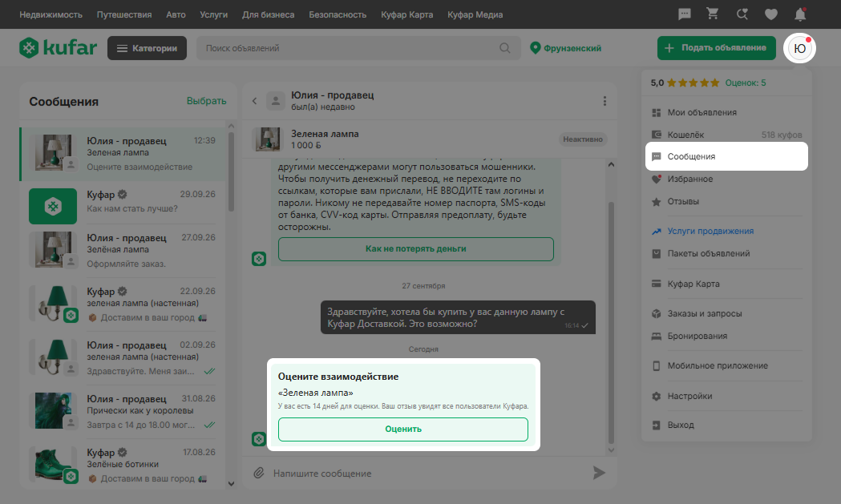The height and width of the screenshot is (504, 841).
Task: Click the send message arrow icon
Action: point(599,473)
